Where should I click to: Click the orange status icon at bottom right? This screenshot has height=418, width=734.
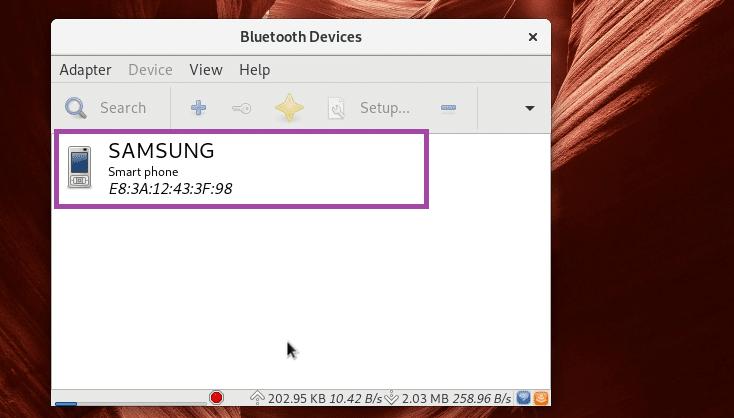(541, 398)
